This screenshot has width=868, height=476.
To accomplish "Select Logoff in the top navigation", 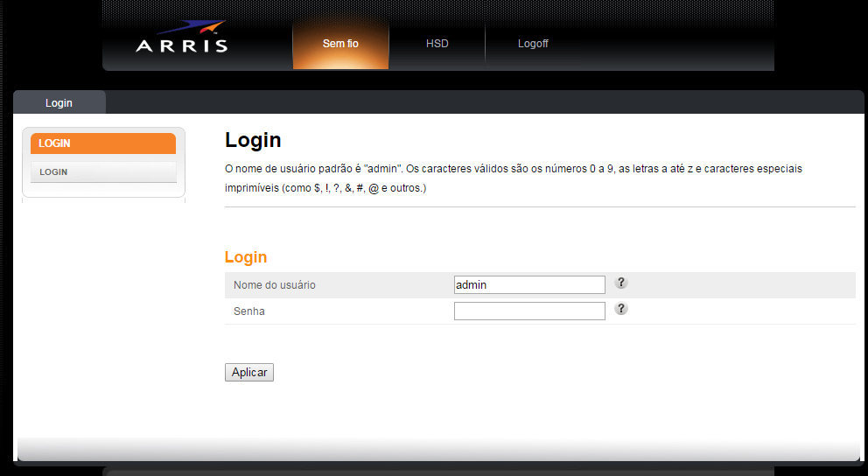I will pos(533,44).
